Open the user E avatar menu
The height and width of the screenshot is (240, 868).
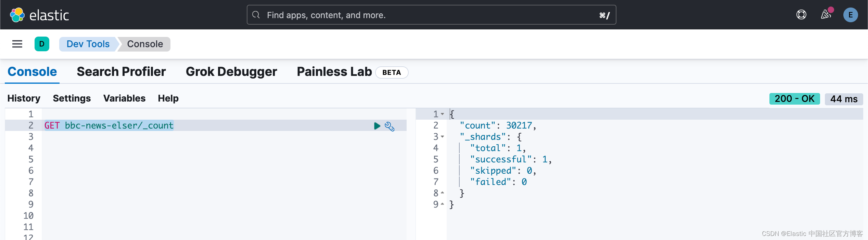[x=851, y=15]
